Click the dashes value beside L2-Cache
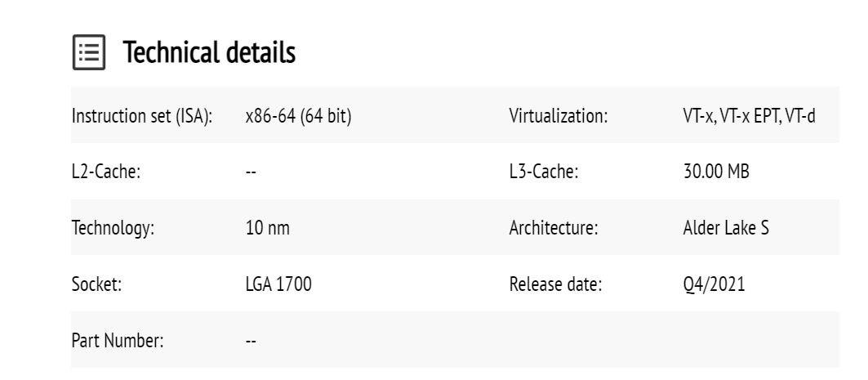 251,173
